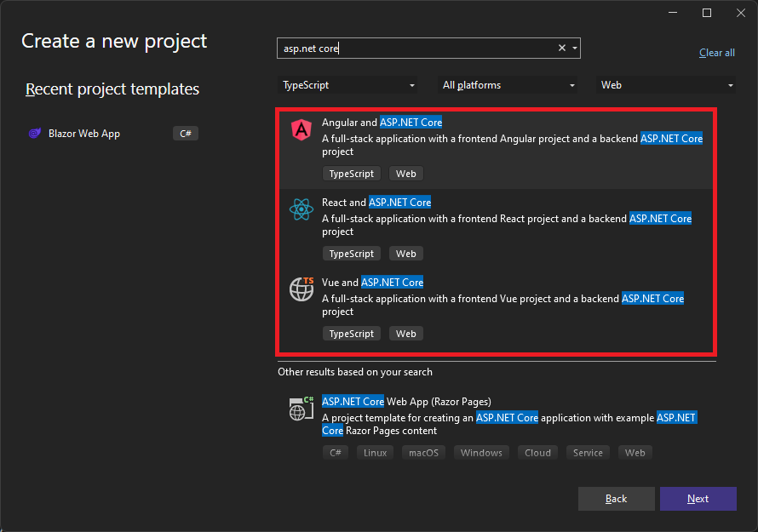Minimize the dialog window
758x532 pixels.
(673, 13)
